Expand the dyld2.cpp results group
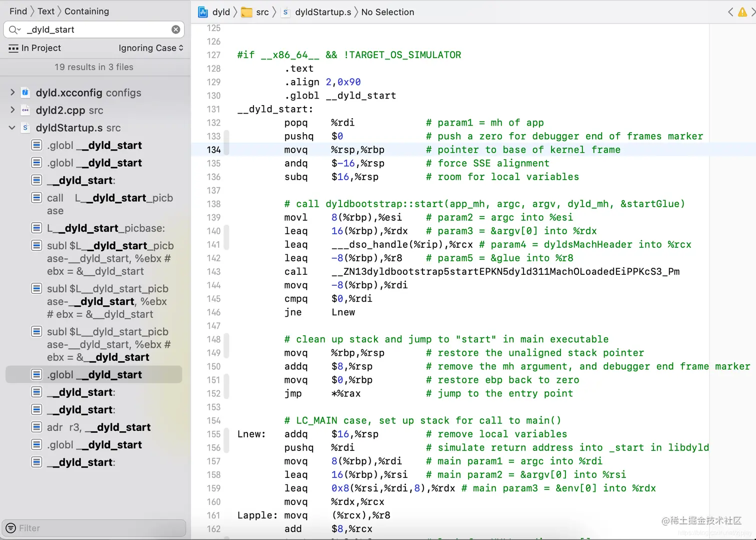756x540 pixels. [12, 110]
